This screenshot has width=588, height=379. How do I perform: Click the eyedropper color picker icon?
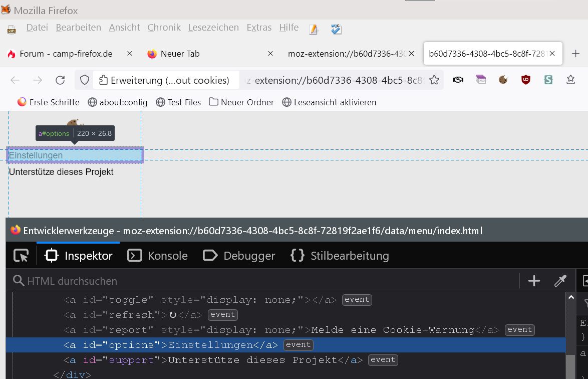(x=560, y=281)
